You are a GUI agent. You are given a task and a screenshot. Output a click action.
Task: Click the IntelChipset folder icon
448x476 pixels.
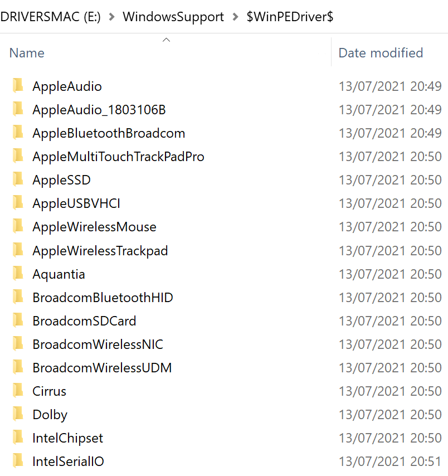[x=18, y=437]
